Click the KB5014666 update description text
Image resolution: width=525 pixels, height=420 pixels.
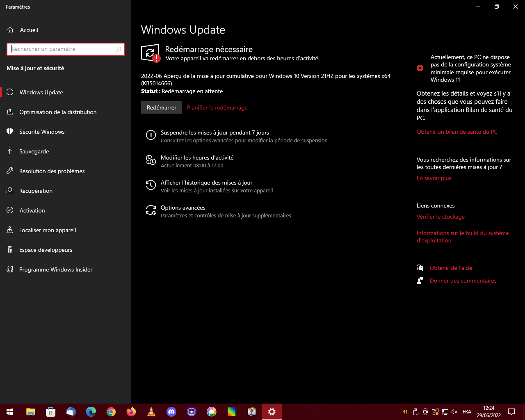click(266, 80)
